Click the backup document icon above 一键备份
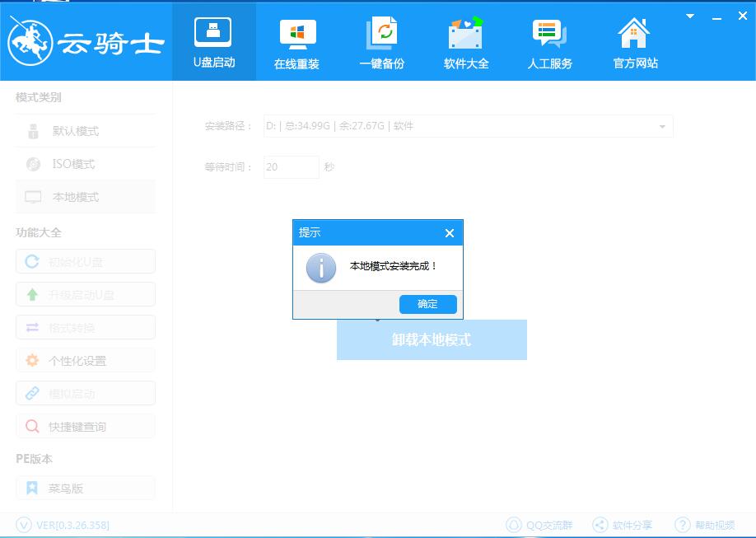756x538 pixels. (382, 33)
